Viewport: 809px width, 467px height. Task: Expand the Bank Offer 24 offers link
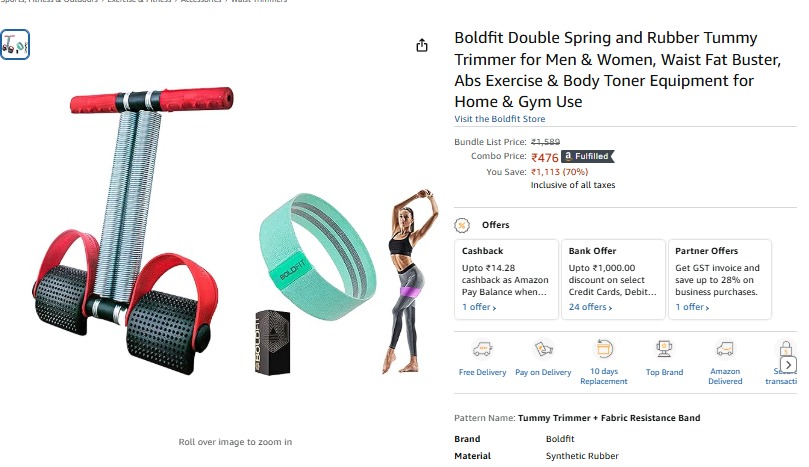pyautogui.click(x=590, y=307)
